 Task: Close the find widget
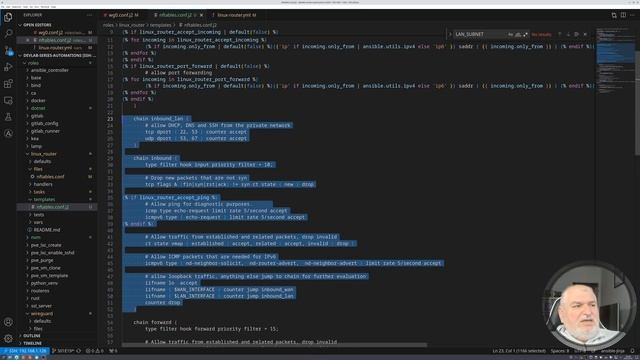[585, 34]
